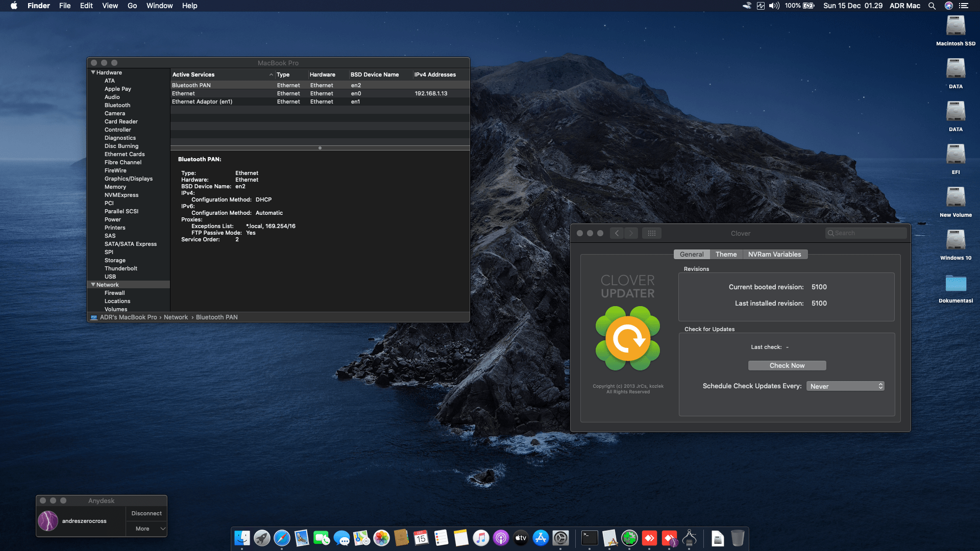This screenshot has height=551, width=980.
Task: Click ADR Mac user in menu bar
Action: coord(905,6)
